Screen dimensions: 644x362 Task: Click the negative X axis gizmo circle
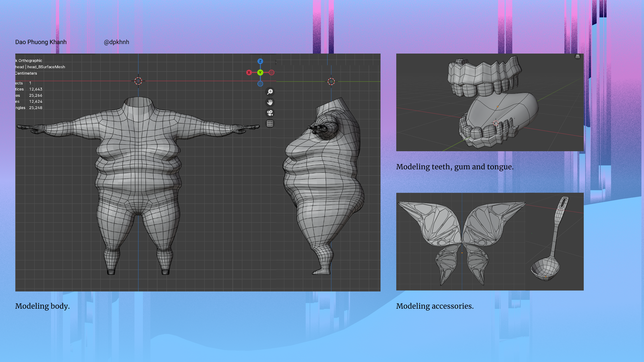click(271, 72)
